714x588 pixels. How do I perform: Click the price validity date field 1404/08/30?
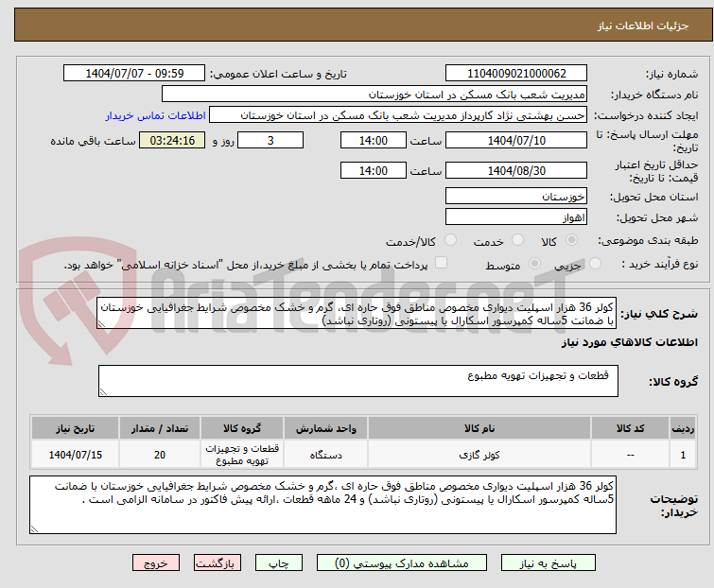coord(516,171)
